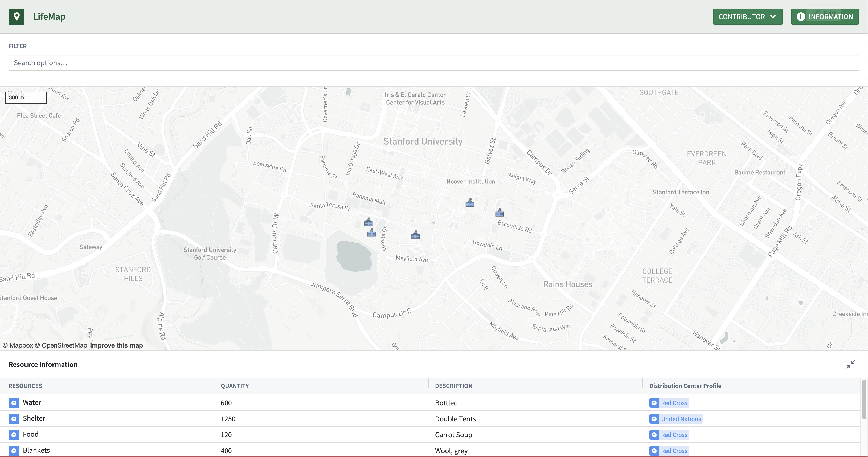The width and height of the screenshot is (868, 457).
Task: Click the RESOURCES column header
Action: pos(25,386)
